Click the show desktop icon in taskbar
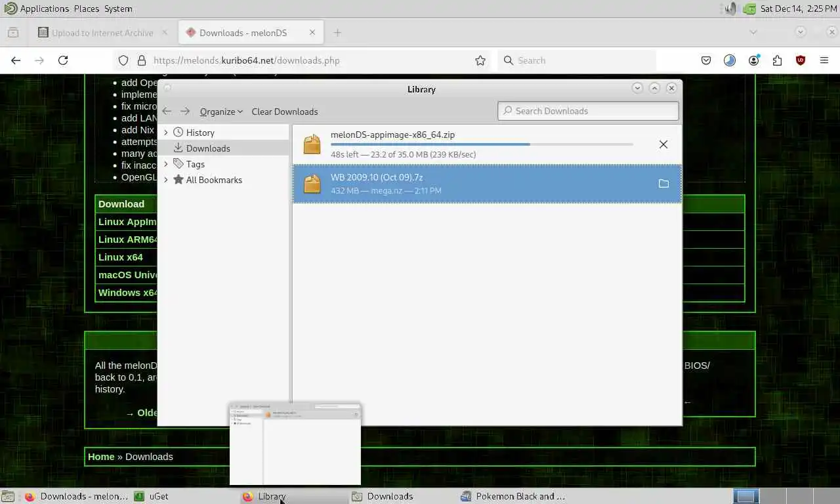Screen dimensions: 840x504 click(x=7, y=496)
